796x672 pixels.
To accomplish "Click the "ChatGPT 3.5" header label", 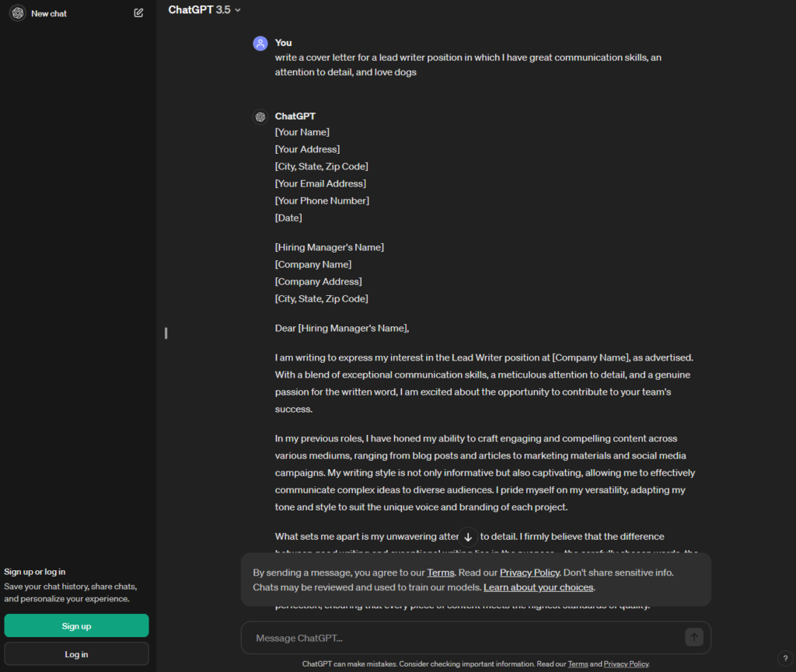I will click(x=198, y=9).
